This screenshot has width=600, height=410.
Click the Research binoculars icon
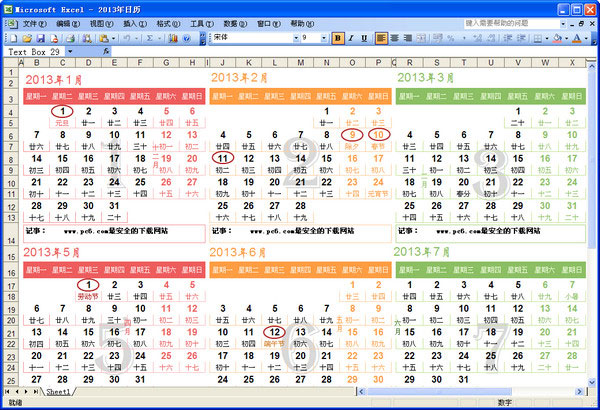pos(87,38)
